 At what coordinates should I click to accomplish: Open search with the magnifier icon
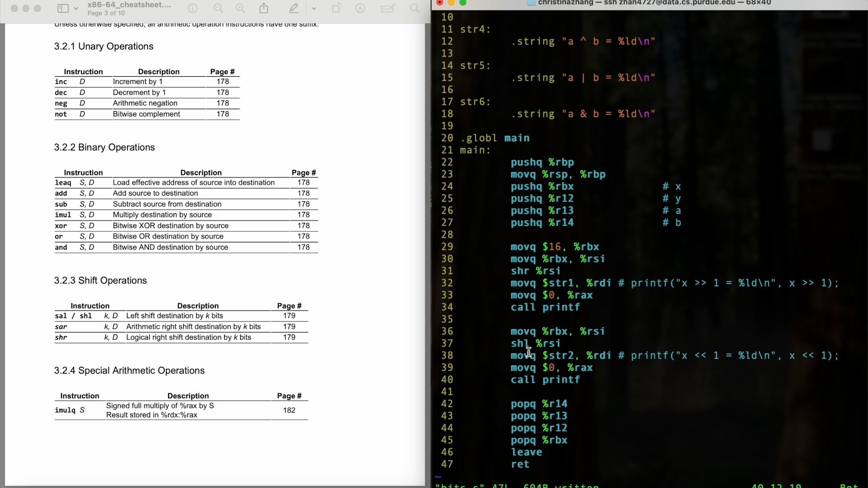(x=415, y=8)
